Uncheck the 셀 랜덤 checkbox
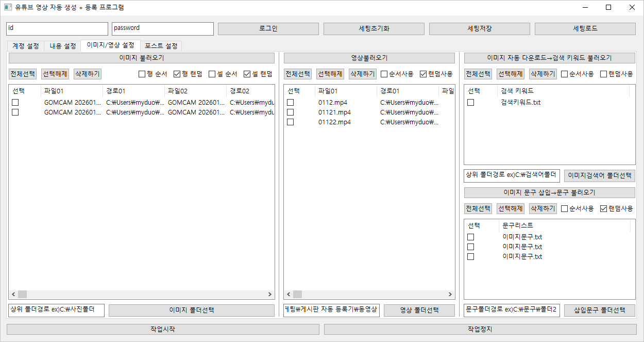The image size is (644, 342). click(x=247, y=74)
